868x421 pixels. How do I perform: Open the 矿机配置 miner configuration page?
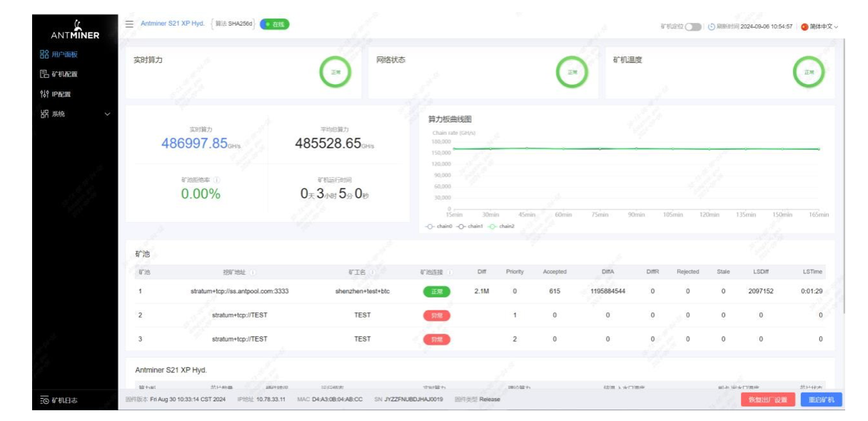pyautogui.click(x=64, y=74)
